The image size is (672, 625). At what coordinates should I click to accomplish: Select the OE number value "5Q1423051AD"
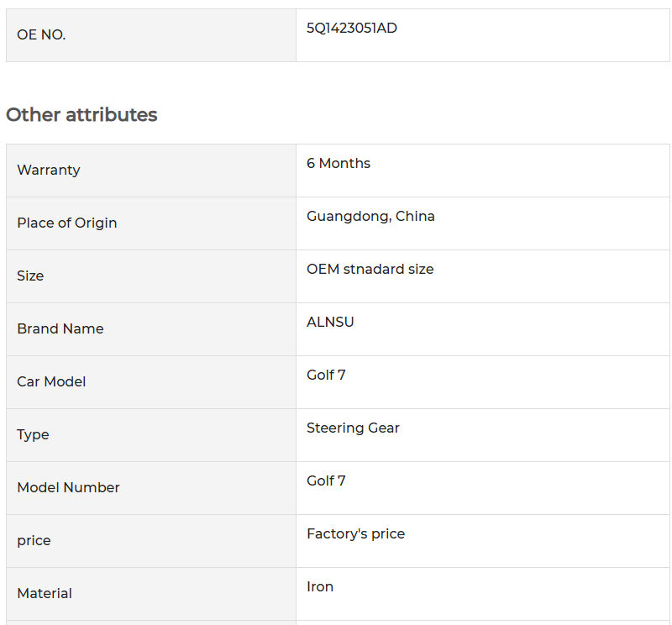point(352,29)
